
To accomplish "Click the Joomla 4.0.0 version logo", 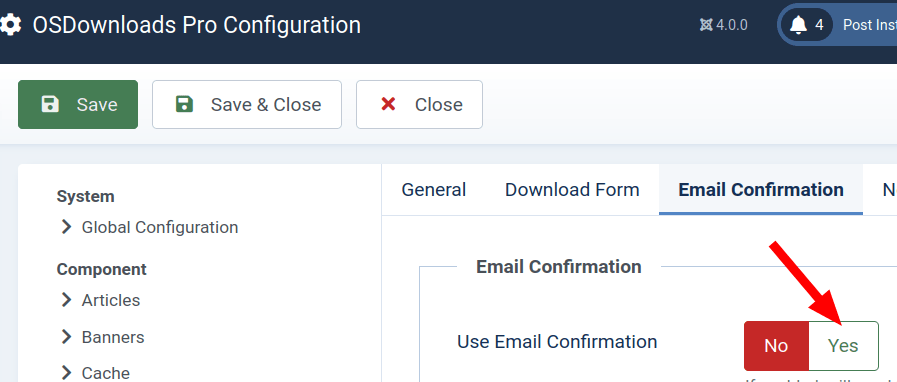I will pyautogui.click(x=706, y=25).
